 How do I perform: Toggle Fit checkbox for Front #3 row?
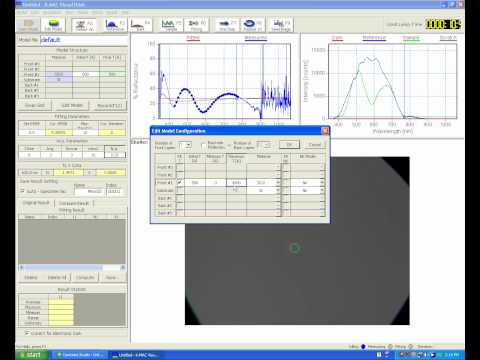[x=180, y=182]
